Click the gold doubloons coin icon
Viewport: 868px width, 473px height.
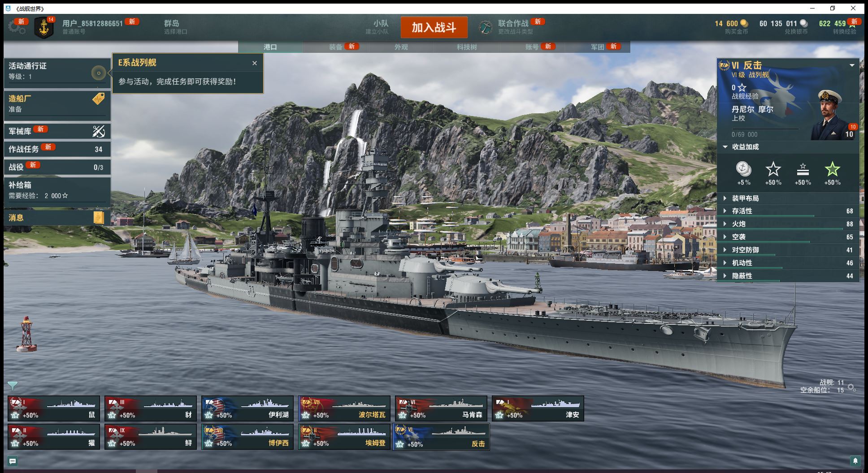[744, 23]
